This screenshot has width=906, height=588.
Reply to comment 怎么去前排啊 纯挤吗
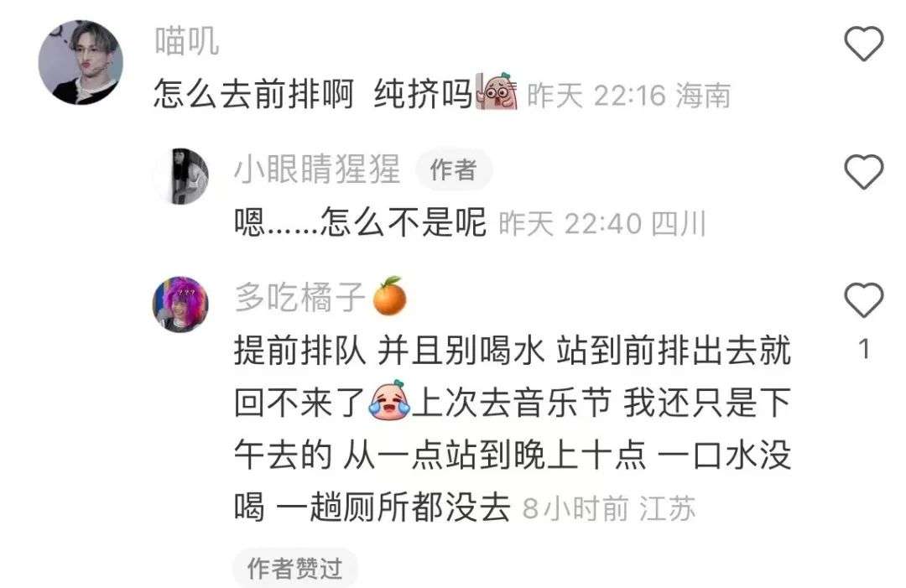coord(313,94)
